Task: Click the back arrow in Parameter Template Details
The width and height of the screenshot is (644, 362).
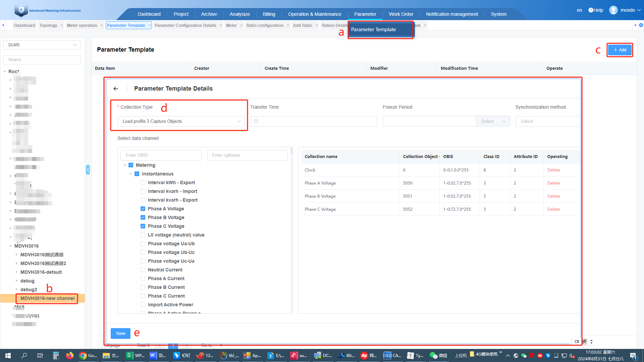Action: (116, 89)
